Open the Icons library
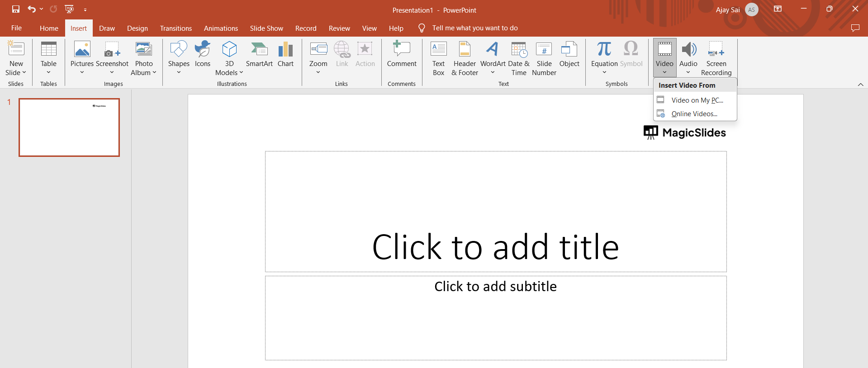 [x=203, y=54]
